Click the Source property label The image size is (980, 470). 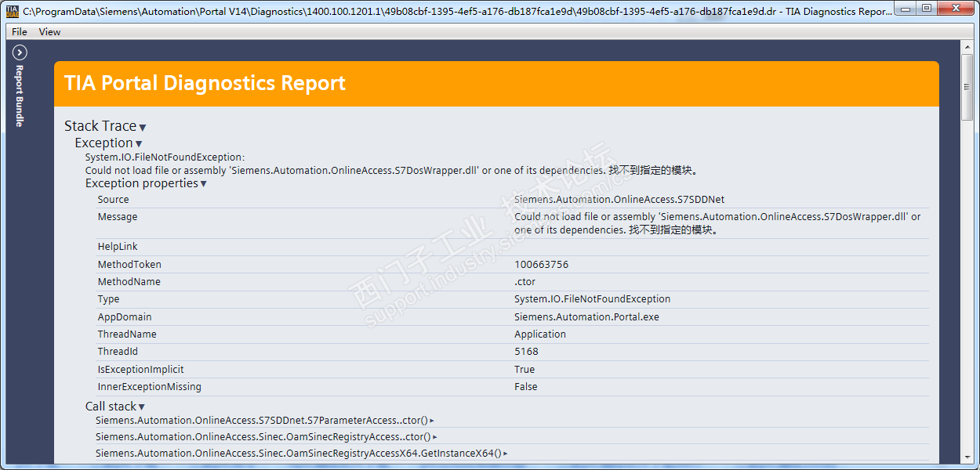click(x=114, y=200)
